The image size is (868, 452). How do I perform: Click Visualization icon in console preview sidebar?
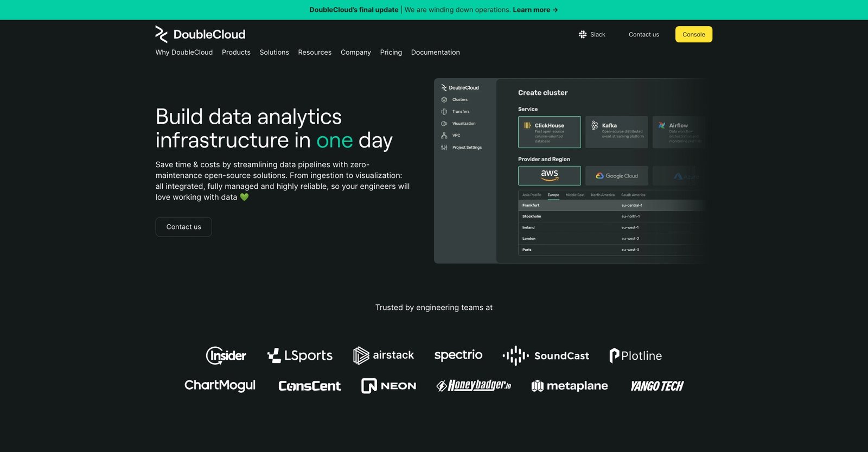444,124
